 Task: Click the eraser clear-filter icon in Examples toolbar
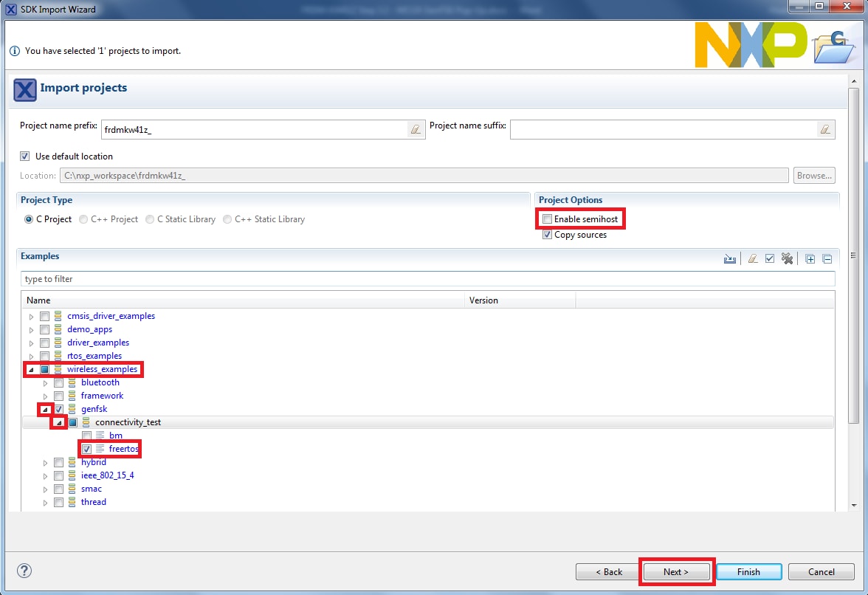[x=753, y=259]
